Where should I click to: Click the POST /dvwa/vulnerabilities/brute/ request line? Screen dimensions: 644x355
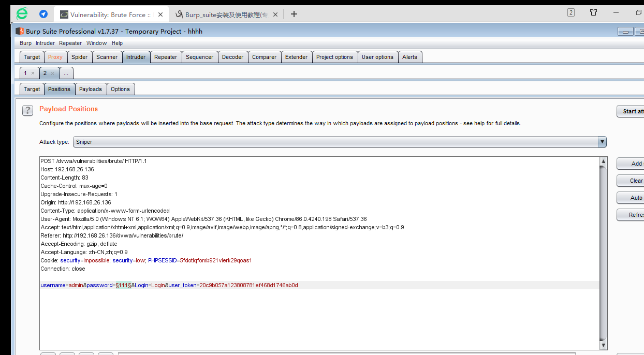tap(94, 161)
